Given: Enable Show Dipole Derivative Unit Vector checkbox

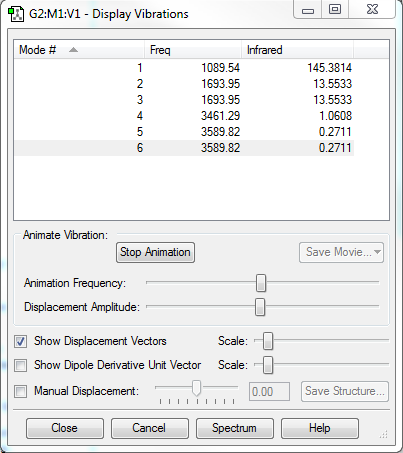Looking at the screenshot, I should coord(21,365).
